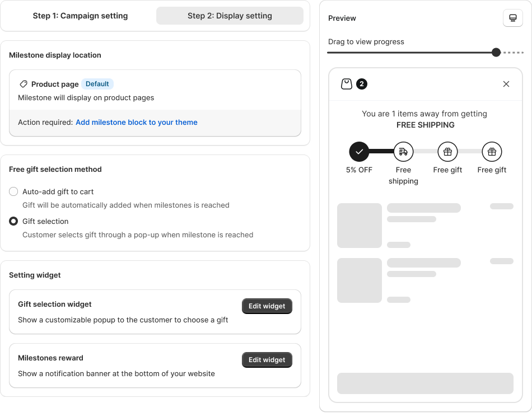This screenshot has width=532, height=417.
Task: Click the free shipping truck milestone icon
Action: (403, 151)
